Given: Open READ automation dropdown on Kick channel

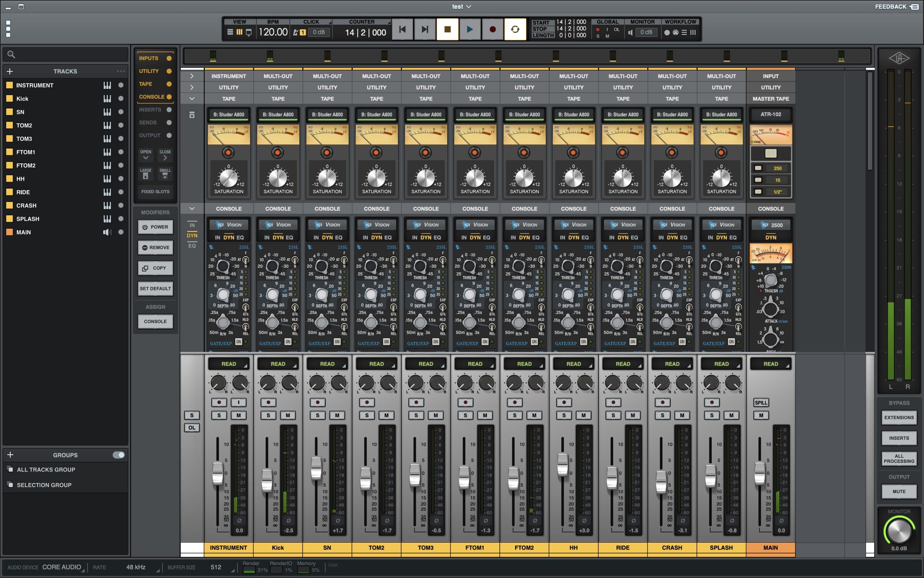Looking at the screenshot, I should pos(278,364).
